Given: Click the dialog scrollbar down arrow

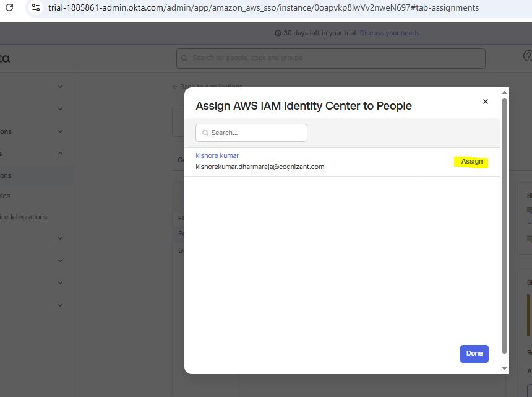Looking at the screenshot, I should coord(504,368).
